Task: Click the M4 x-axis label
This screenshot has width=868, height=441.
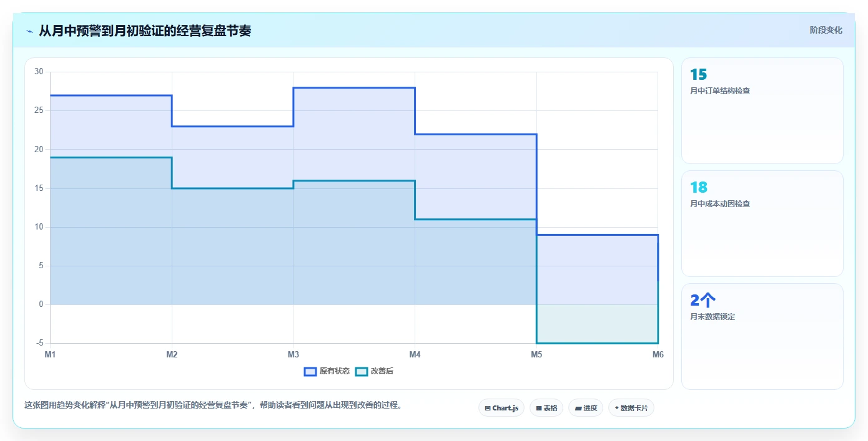Action: [x=415, y=355]
